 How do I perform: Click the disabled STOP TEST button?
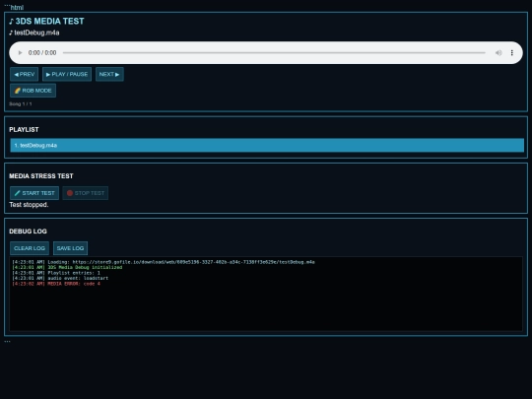86,193
